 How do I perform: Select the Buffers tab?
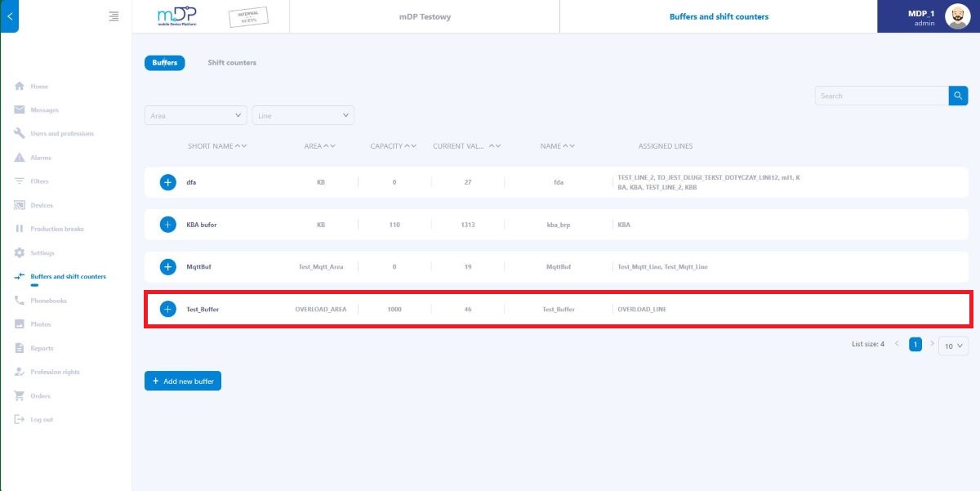tap(165, 63)
